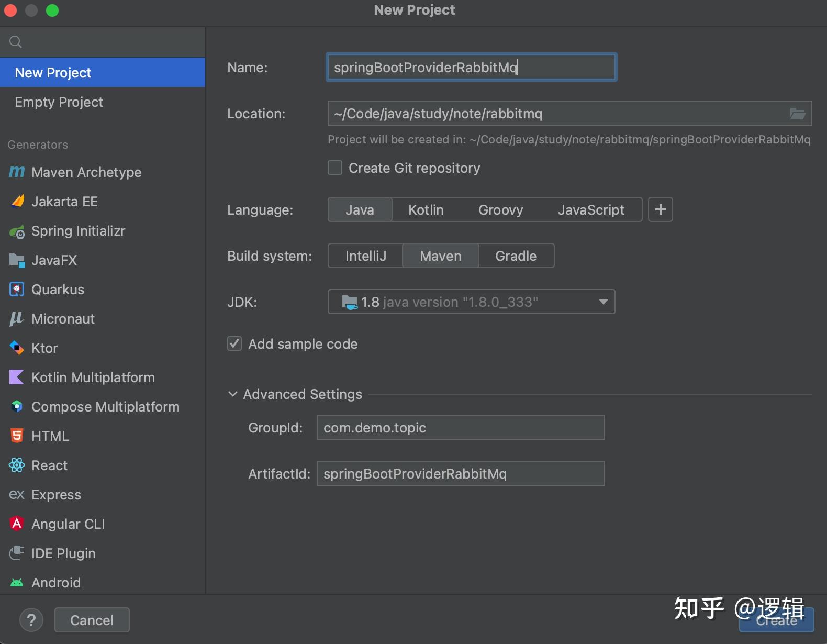Click the Quarkus icon
827x644 pixels.
17,289
